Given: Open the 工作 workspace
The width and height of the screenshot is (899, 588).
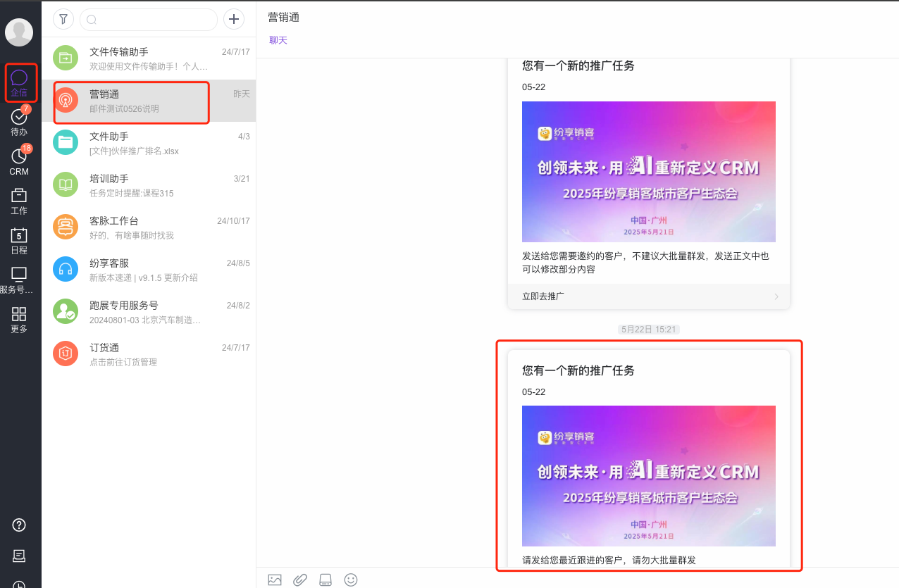Looking at the screenshot, I should pyautogui.click(x=19, y=201).
